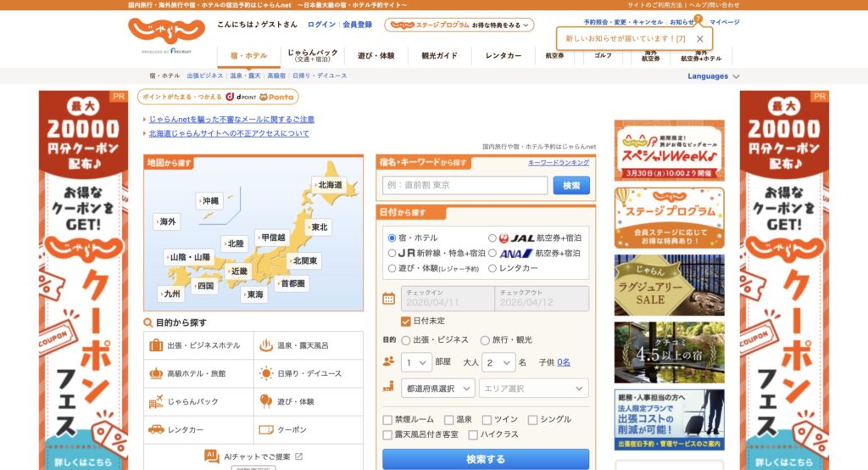
Task: Click the JAL logo option
Action: click(x=516, y=238)
